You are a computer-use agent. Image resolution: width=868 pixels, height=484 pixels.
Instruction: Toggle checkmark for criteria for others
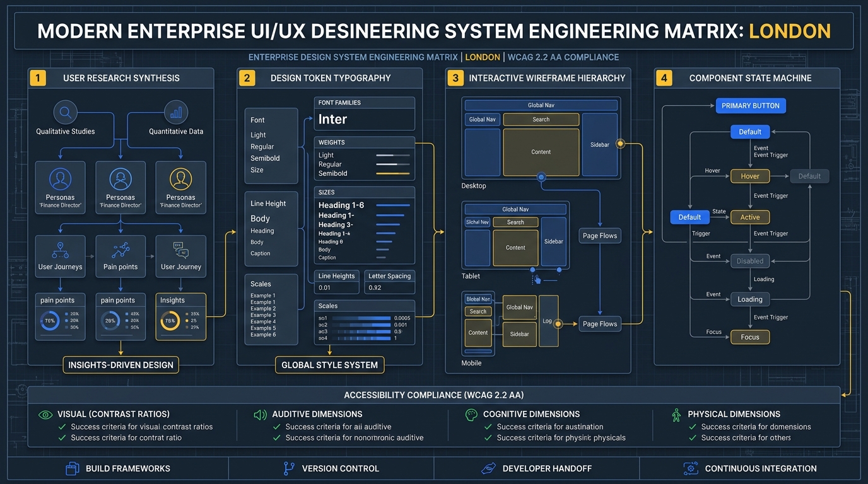pyautogui.click(x=692, y=437)
